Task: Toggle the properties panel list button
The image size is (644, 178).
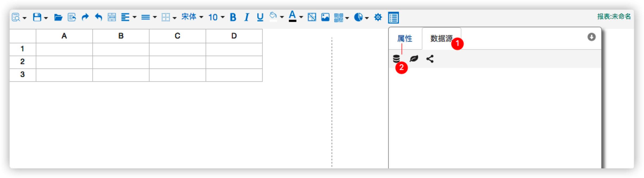Action: 393,18
